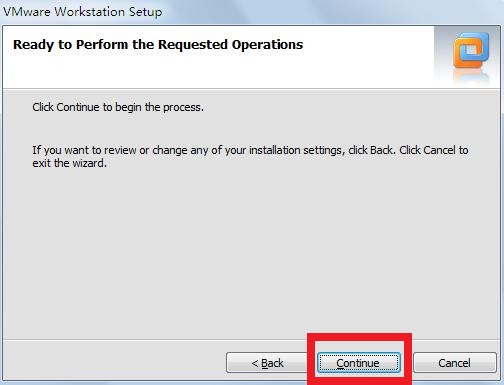
Task: Click the bottom button bar empty space
Action: pyautogui.click(x=113, y=362)
